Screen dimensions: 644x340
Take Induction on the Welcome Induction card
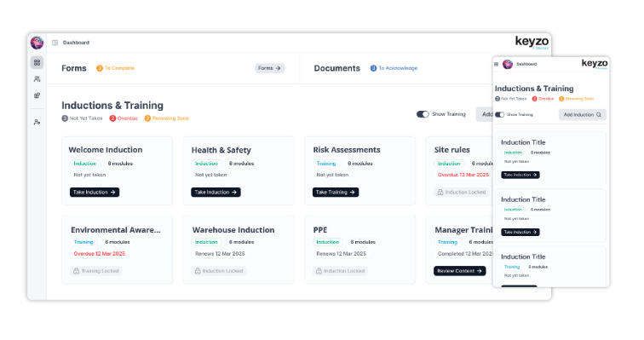(95, 193)
